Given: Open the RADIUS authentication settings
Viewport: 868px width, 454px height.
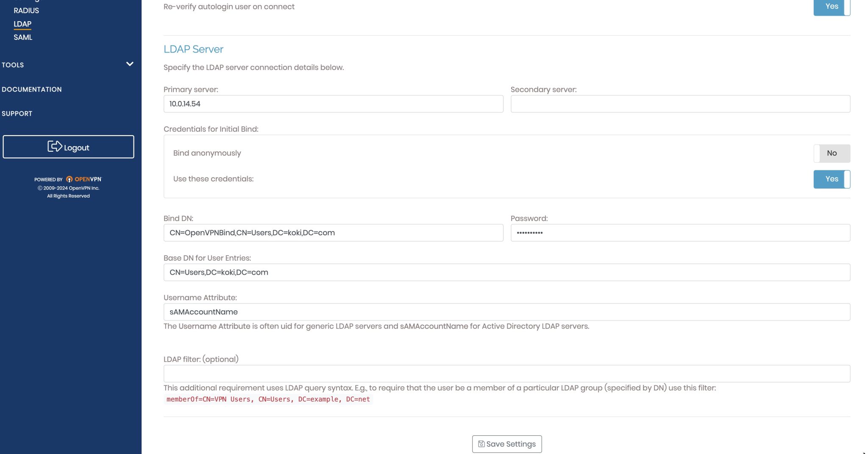Looking at the screenshot, I should [x=26, y=10].
